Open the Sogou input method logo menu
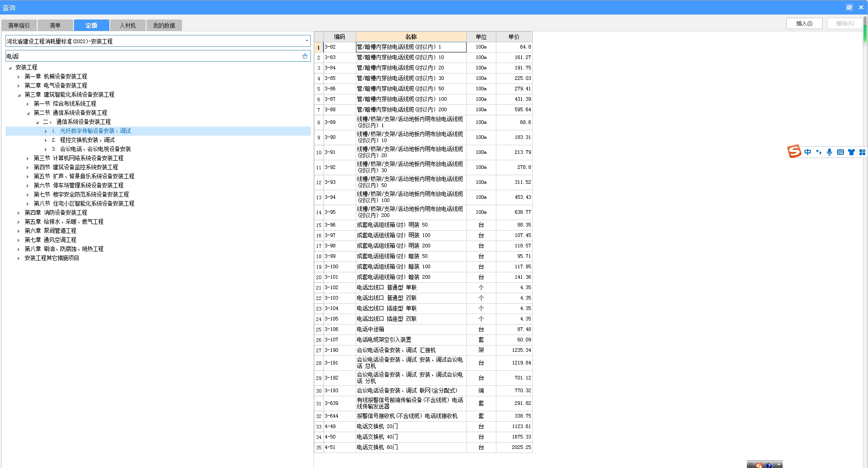 coord(794,151)
